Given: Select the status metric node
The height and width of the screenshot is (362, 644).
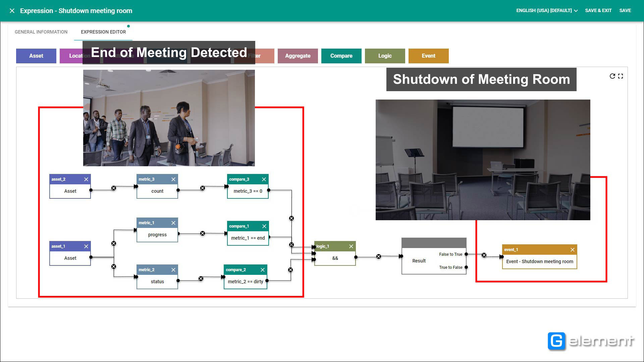Looking at the screenshot, I should tap(157, 282).
